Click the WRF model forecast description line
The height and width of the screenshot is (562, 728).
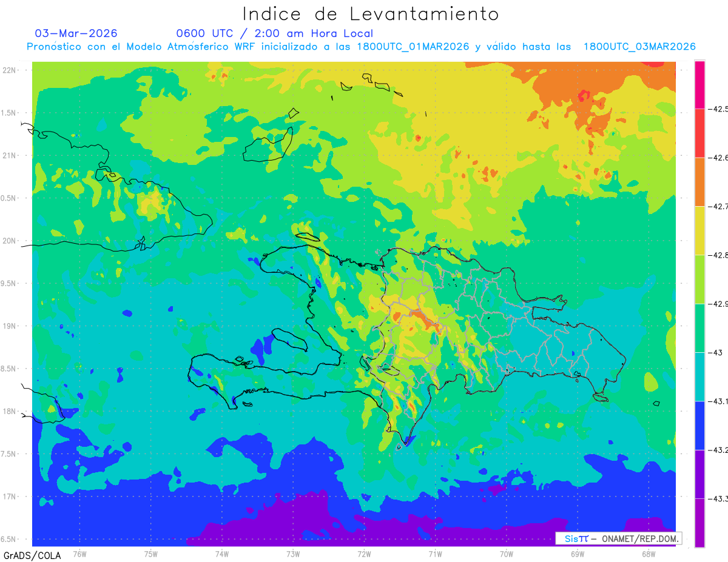(361, 47)
